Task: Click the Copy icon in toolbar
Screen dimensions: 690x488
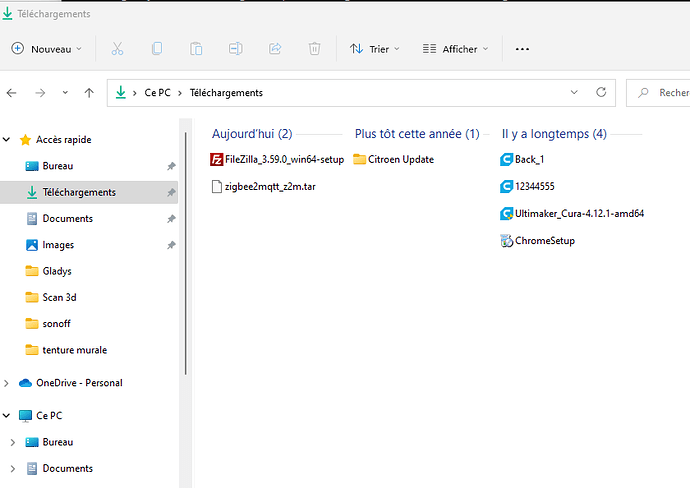Action: click(x=157, y=48)
